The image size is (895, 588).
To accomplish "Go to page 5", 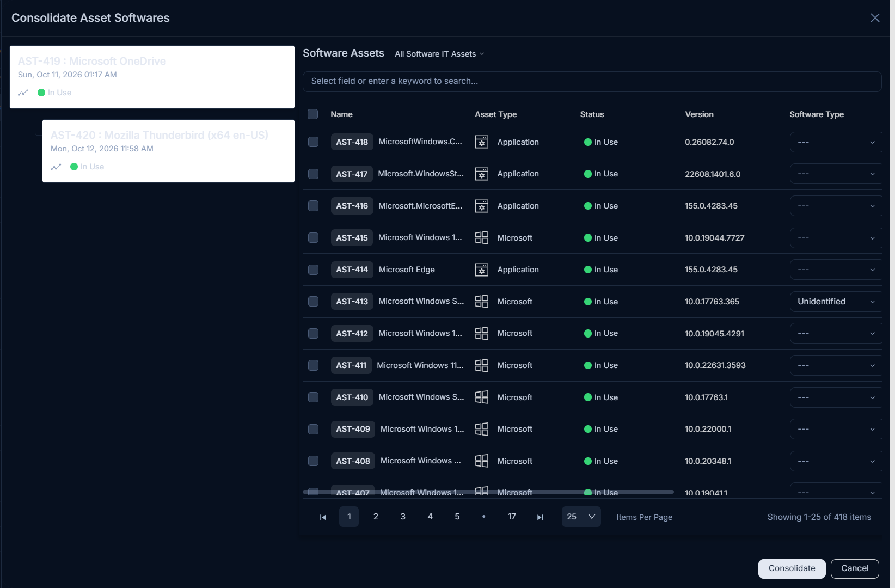I will pos(457,517).
